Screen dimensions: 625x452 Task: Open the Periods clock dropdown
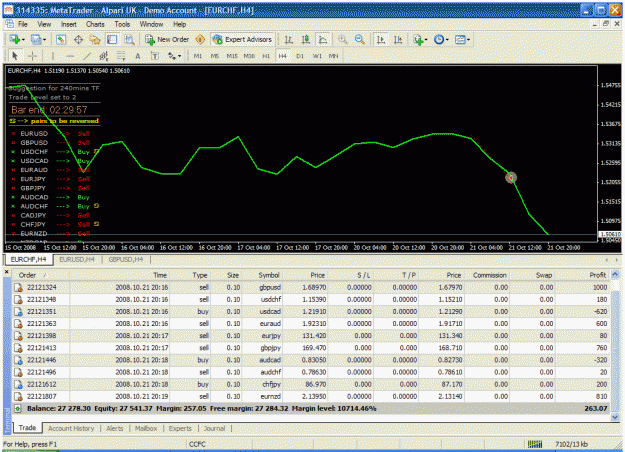(441, 39)
